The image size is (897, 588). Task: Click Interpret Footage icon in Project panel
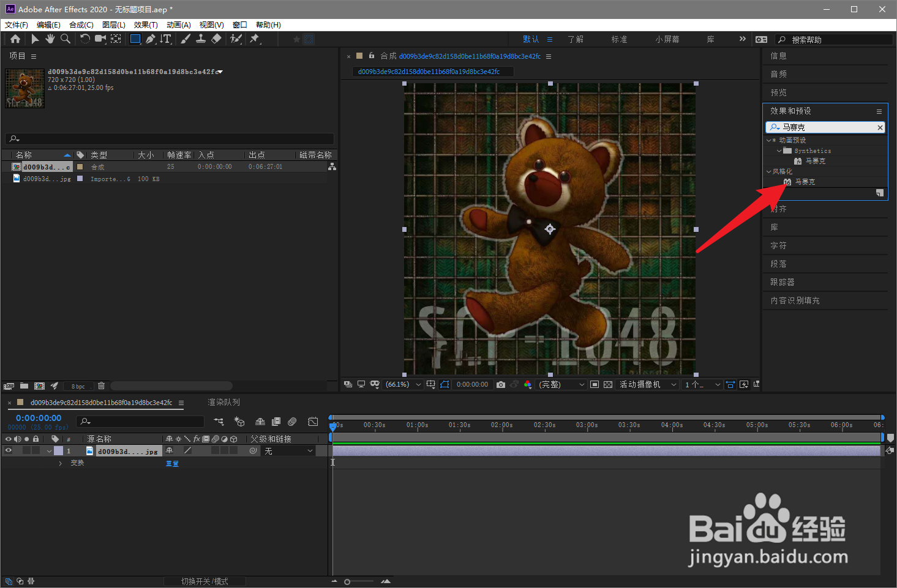point(9,386)
